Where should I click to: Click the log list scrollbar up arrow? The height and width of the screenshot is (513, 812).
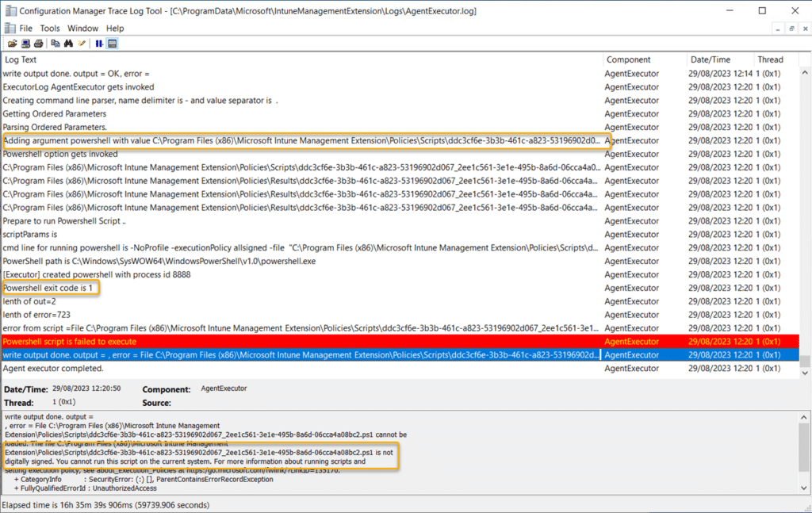(x=805, y=73)
